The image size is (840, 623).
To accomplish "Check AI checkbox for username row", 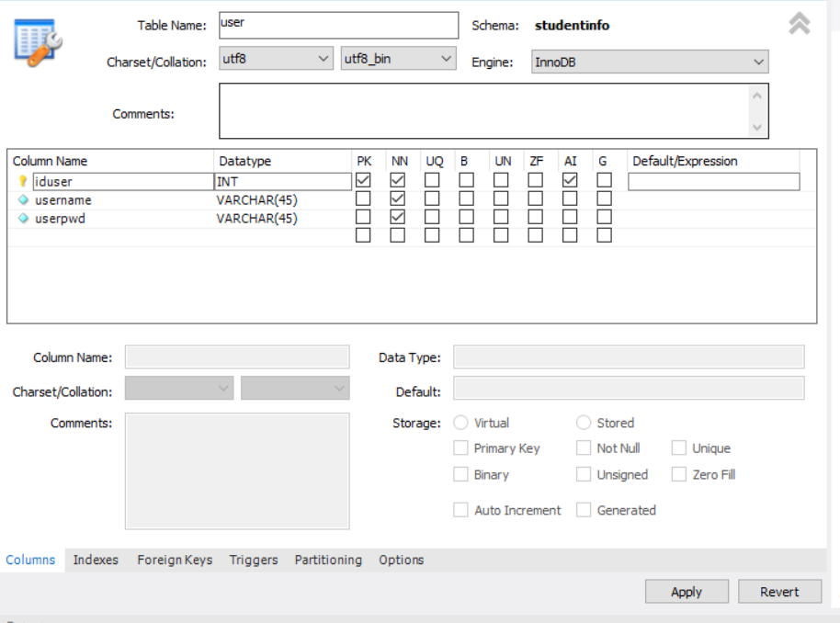I will [x=570, y=198].
